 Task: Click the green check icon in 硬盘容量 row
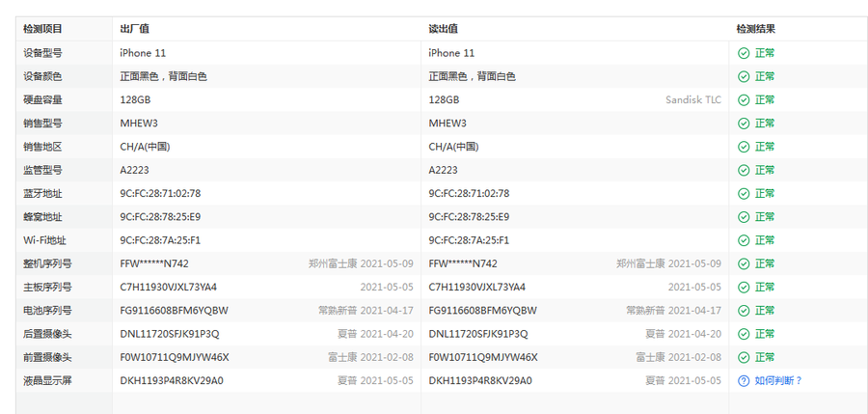[x=744, y=100]
